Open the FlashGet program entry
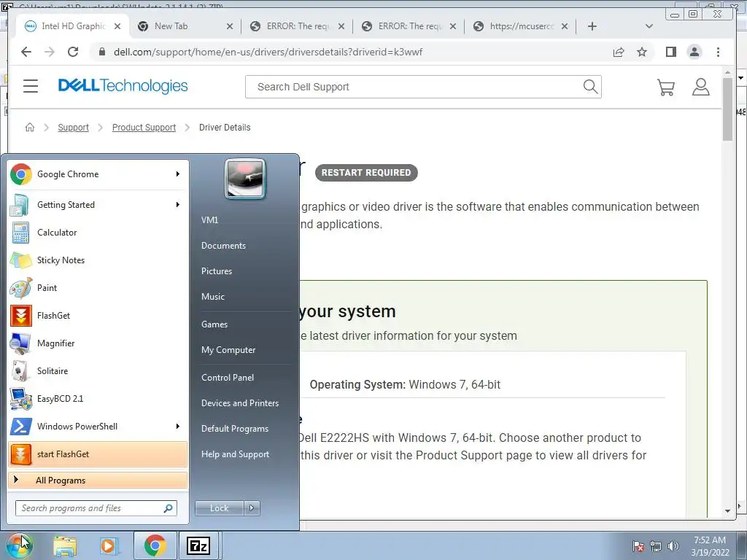Viewport: 747px width, 560px height. click(98, 315)
